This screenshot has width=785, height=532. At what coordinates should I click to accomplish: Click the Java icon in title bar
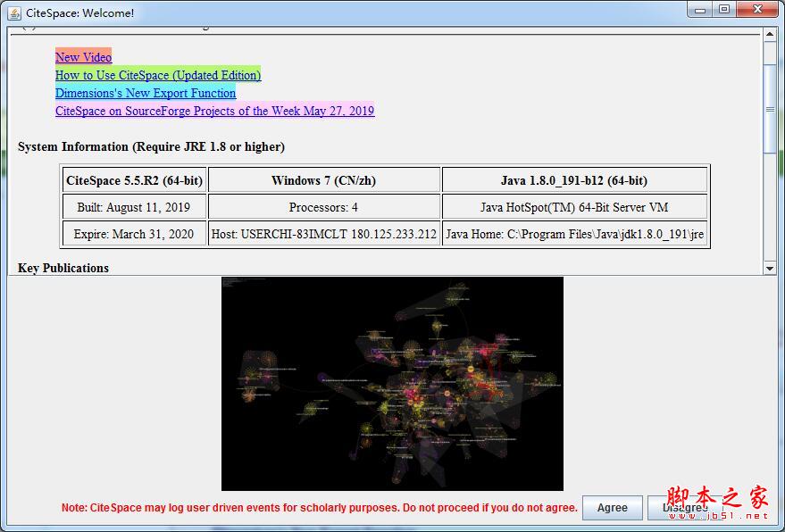[14, 13]
